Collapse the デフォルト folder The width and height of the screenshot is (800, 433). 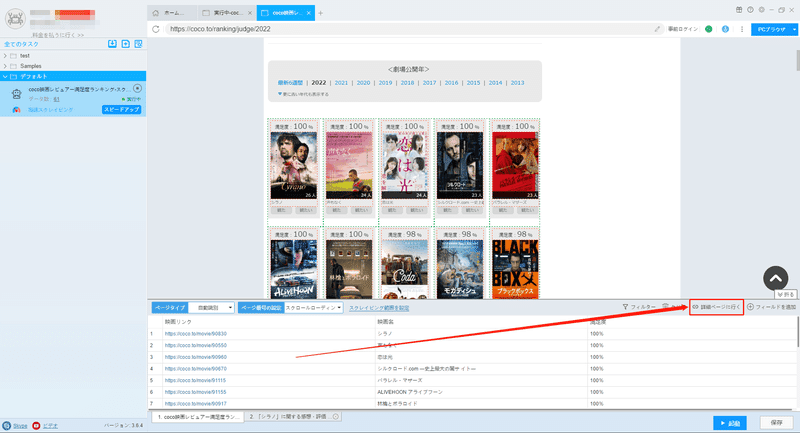pos(5,77)
